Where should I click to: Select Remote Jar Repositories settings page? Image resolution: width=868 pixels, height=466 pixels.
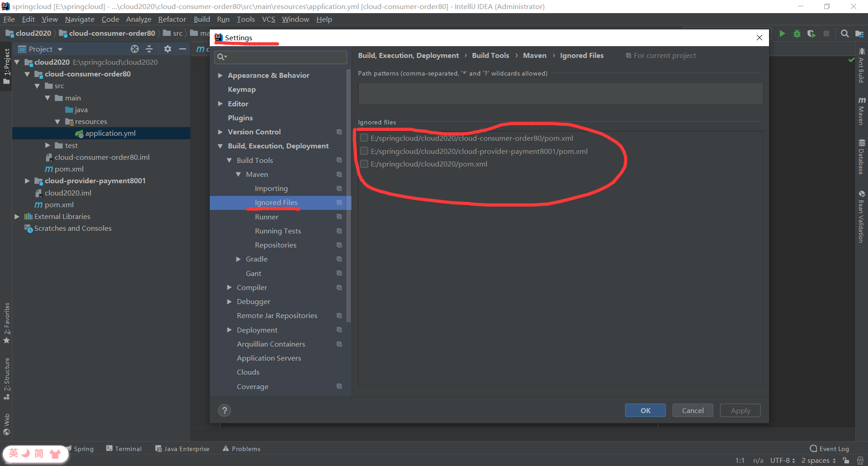[x=277, y=316]
